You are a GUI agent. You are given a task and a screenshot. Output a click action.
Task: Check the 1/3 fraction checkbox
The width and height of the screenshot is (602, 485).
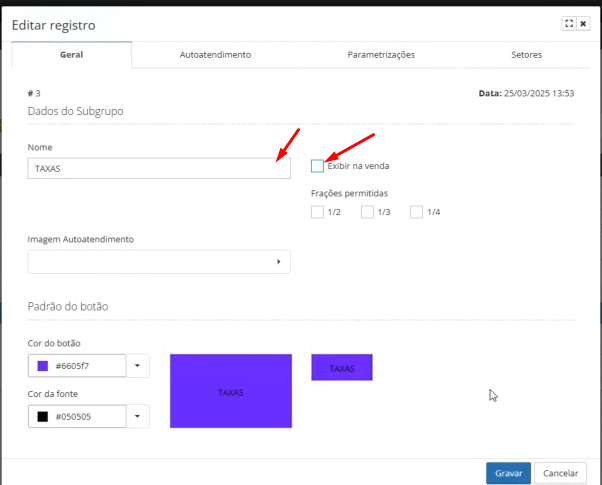(367, 212)
